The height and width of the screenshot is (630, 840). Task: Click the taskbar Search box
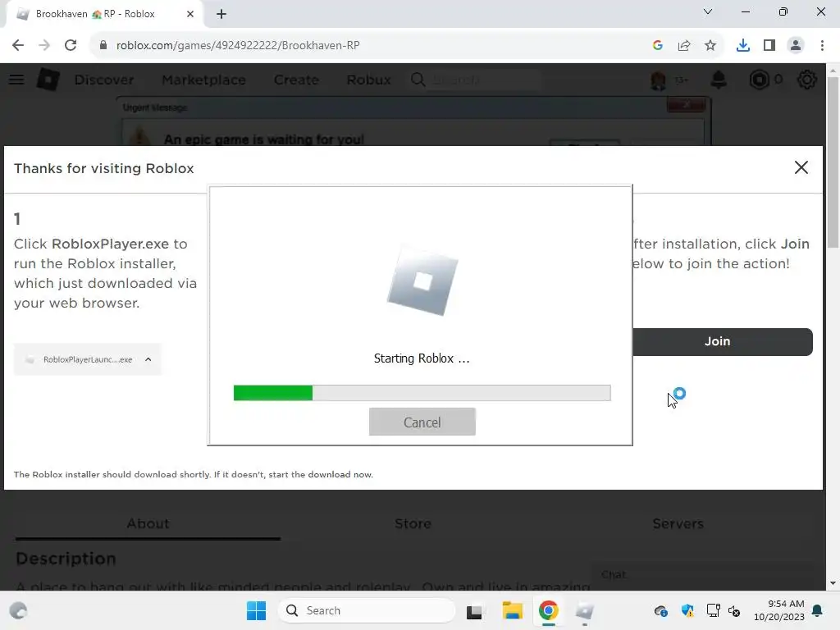[x=367, y=610]
